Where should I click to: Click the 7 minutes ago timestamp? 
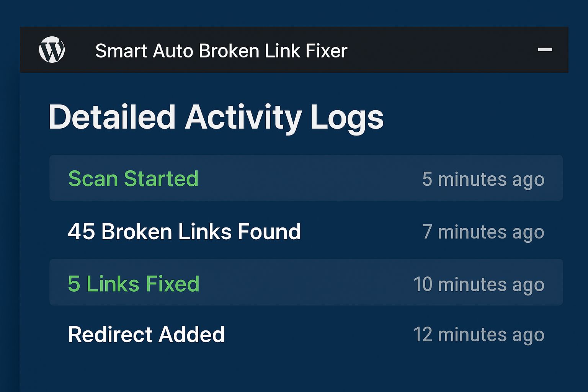pyautogui.click(x=483, y=232)
